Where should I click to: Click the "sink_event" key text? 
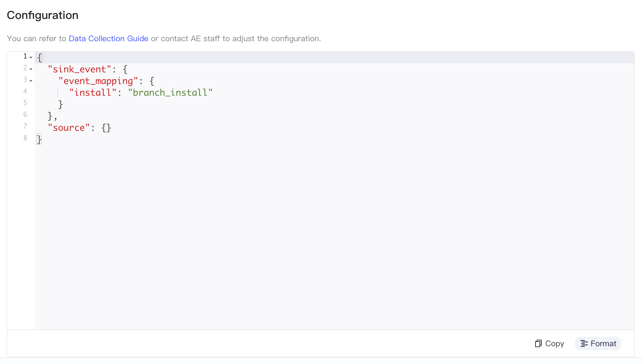[x=80, y=69]
